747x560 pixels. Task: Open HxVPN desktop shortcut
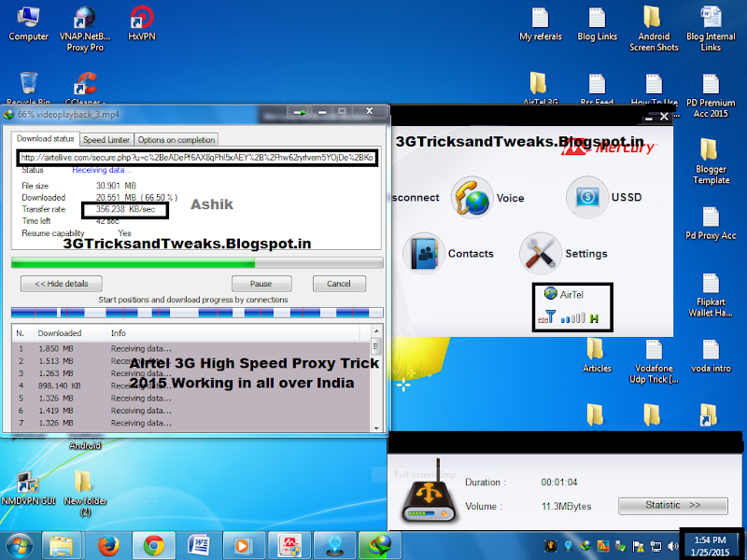tap(142, 22)
